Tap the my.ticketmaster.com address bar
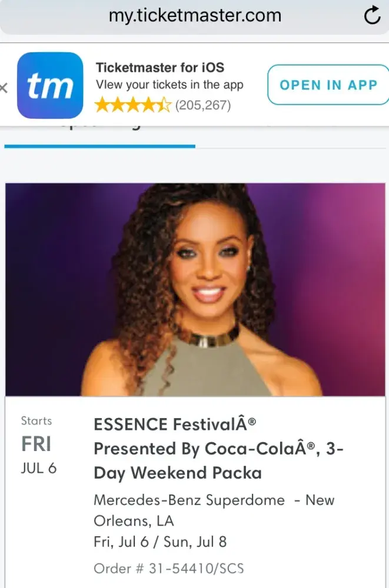 (195, 16)
